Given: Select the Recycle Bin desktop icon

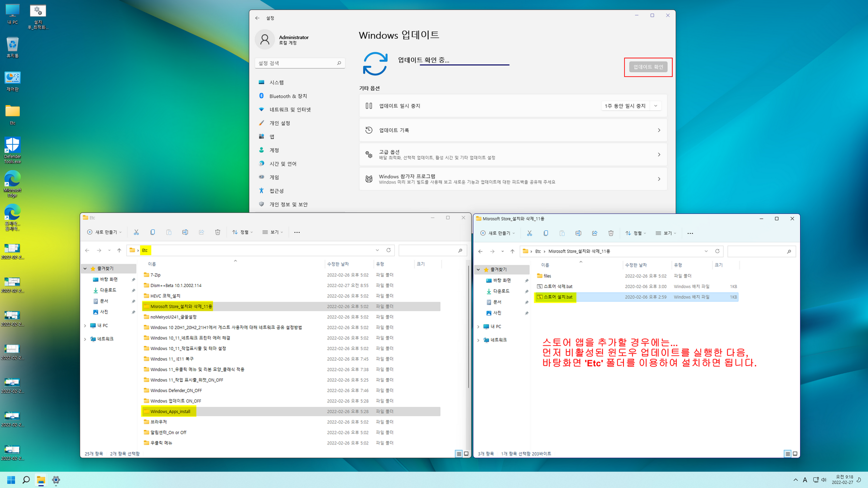Looking at the screenshot, I should click(13, 48).
